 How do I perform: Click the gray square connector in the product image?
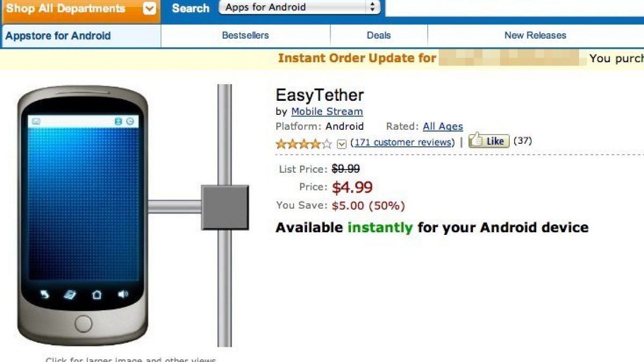(x=225, y=207)
